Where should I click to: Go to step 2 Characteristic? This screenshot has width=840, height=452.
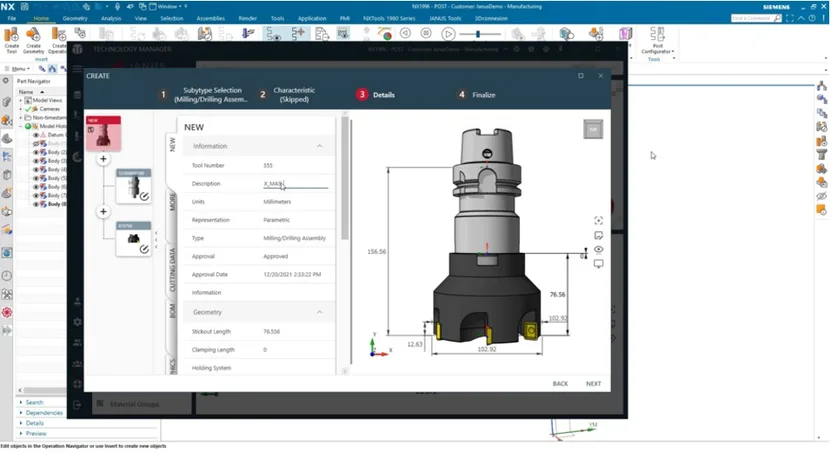click(x=287, y=95)
